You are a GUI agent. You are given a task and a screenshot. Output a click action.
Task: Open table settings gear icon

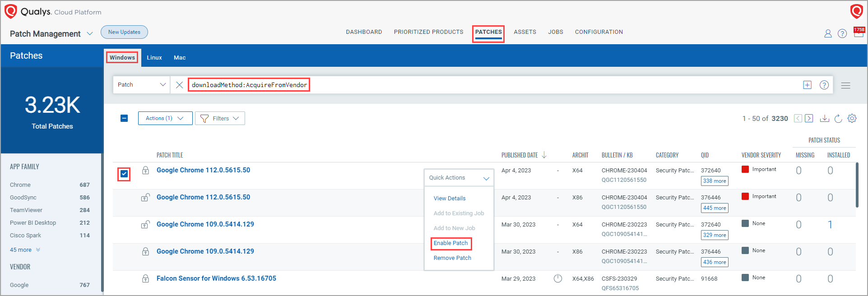click(x=852, y=118)
